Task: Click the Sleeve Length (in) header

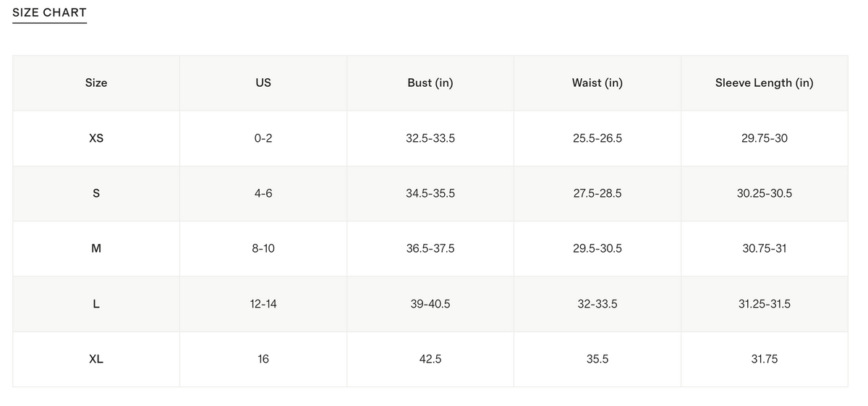Action: pos(765,83)
